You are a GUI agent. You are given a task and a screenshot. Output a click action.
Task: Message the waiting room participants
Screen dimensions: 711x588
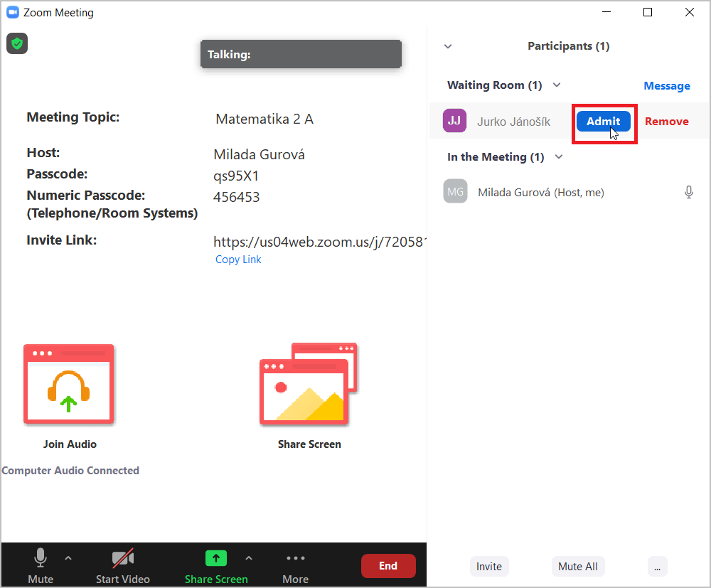[667, 86]
